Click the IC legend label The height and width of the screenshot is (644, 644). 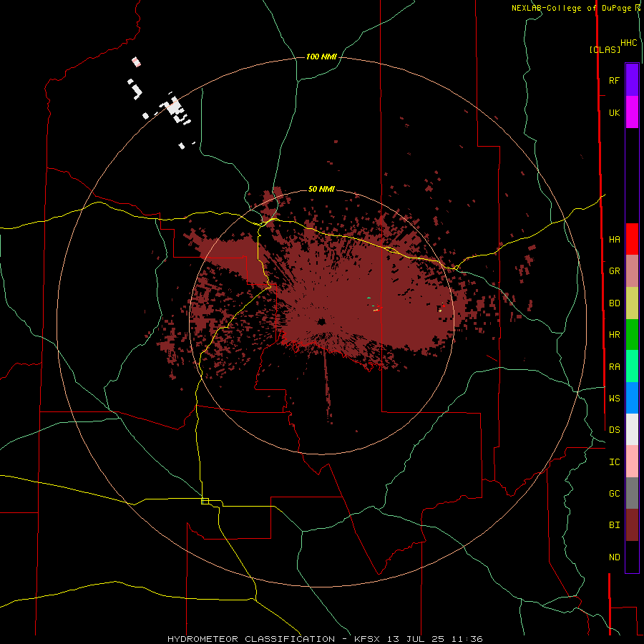(x=614, y=462)
